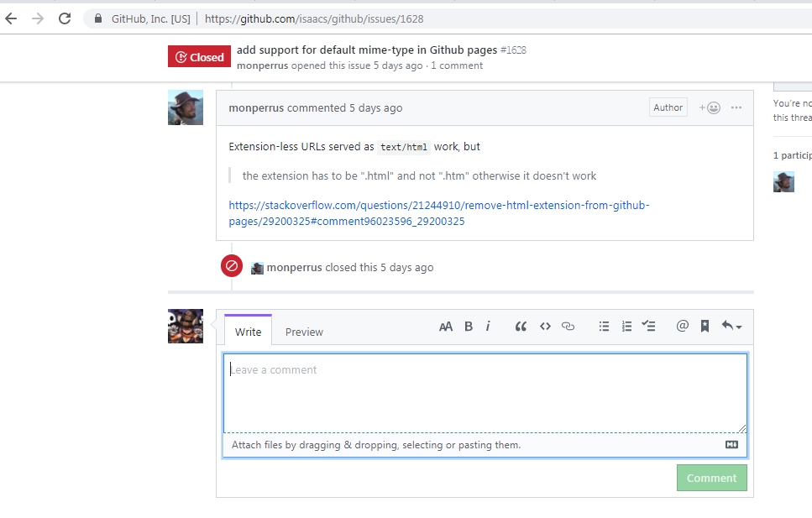Click the Markdown supported icon
Screen dimensions: 812x518
pos(731,444)
